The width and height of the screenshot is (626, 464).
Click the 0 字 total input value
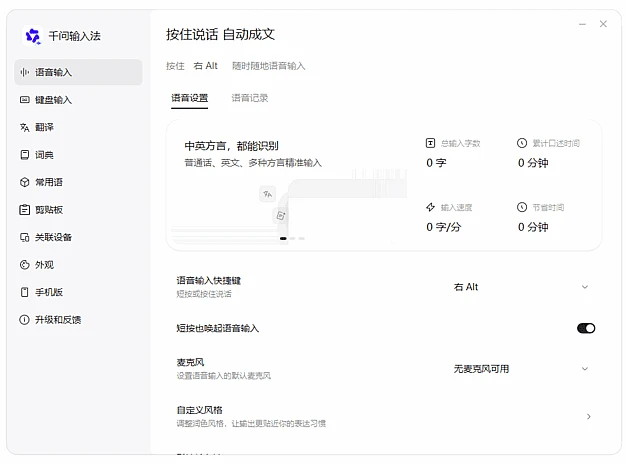[436, 163]
